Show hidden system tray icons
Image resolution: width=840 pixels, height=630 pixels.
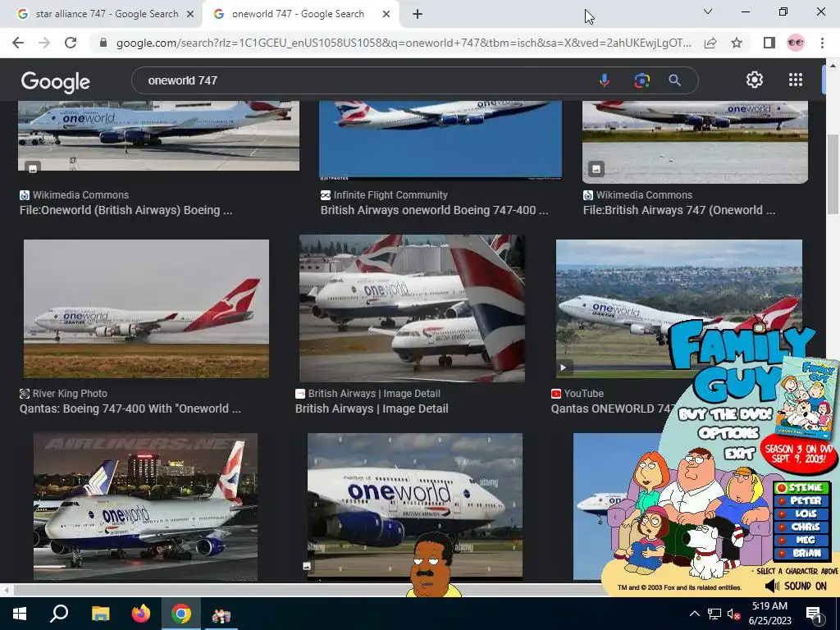tap(694, 614)
